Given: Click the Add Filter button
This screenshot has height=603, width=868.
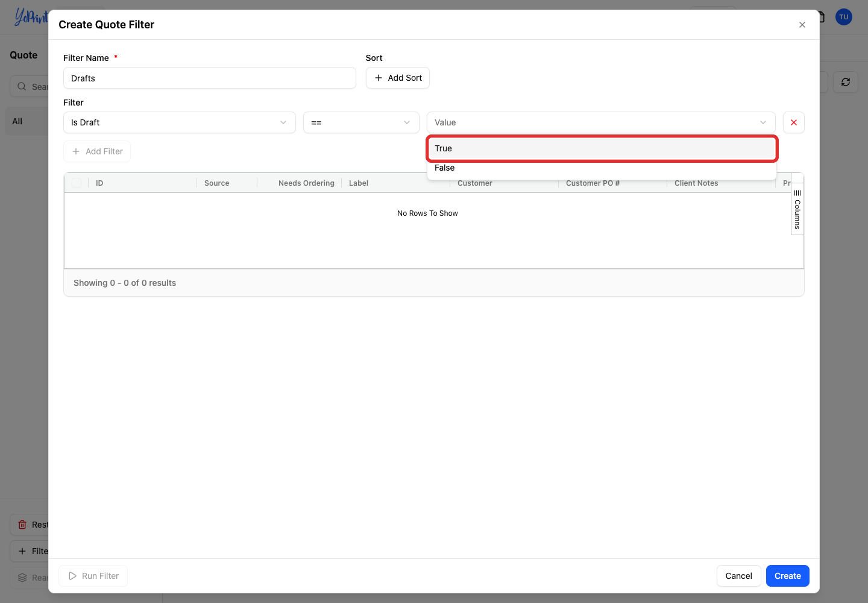Looking at the screenshot, I should (97, 151).
